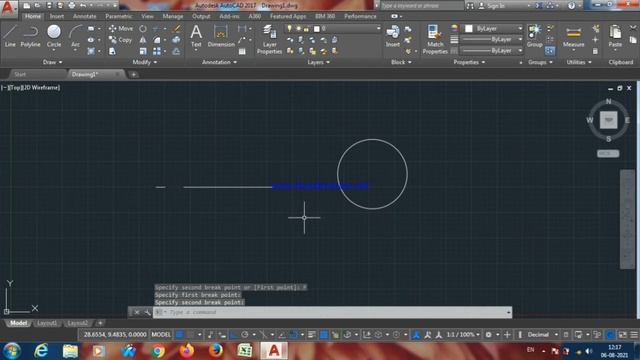
Task: Click the WCS button under the ViewCube
Action: [608, 153]
